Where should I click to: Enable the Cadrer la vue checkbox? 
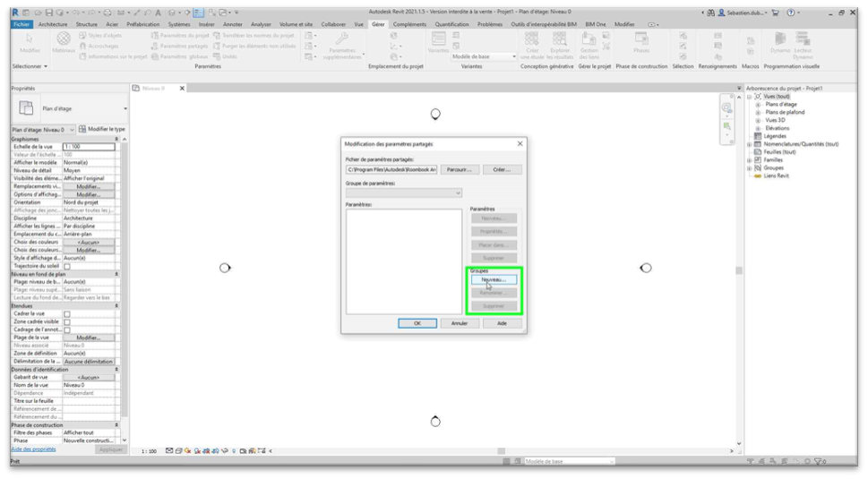67,313
